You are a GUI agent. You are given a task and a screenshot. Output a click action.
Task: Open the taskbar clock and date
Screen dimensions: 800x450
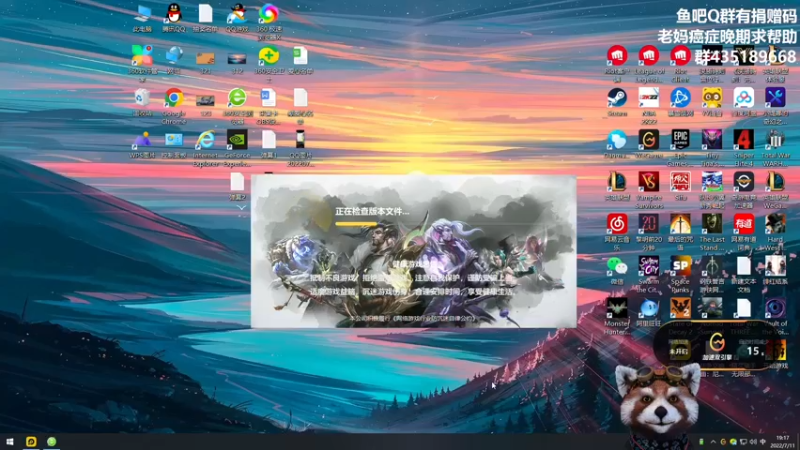(x=782, y=442)
